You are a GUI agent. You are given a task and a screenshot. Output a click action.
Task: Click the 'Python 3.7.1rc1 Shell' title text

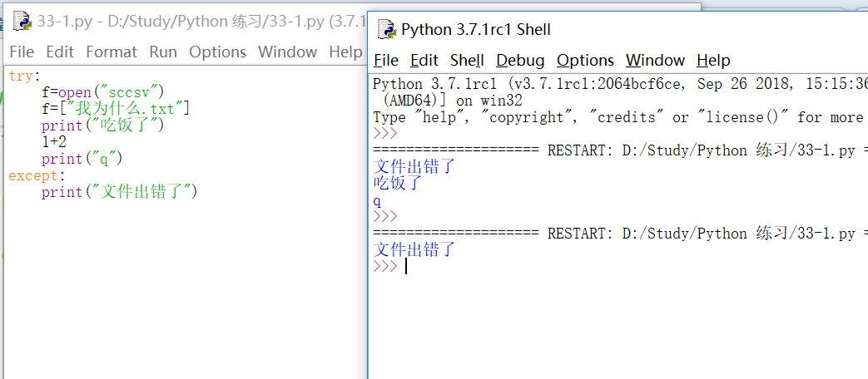click(476, 29)
